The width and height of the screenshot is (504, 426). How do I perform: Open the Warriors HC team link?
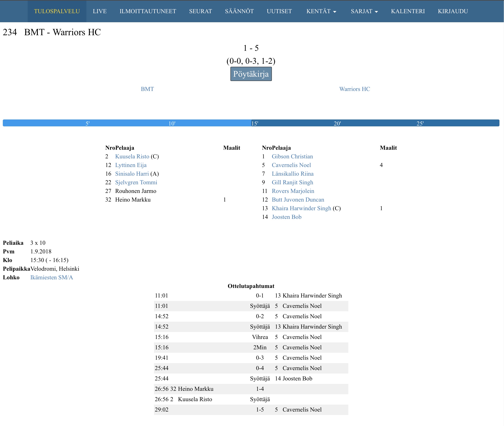tap(354, 89)
